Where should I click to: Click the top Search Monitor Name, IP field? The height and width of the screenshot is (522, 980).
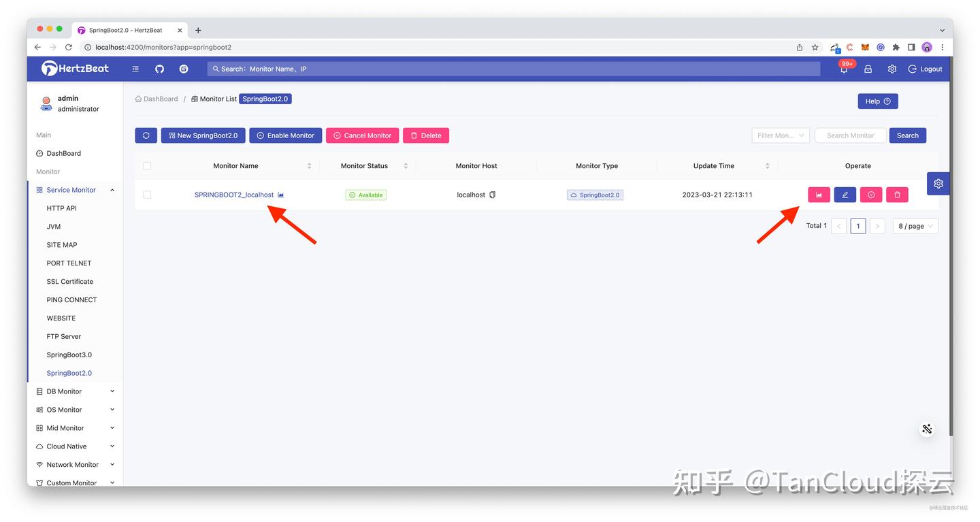point(514,69)
